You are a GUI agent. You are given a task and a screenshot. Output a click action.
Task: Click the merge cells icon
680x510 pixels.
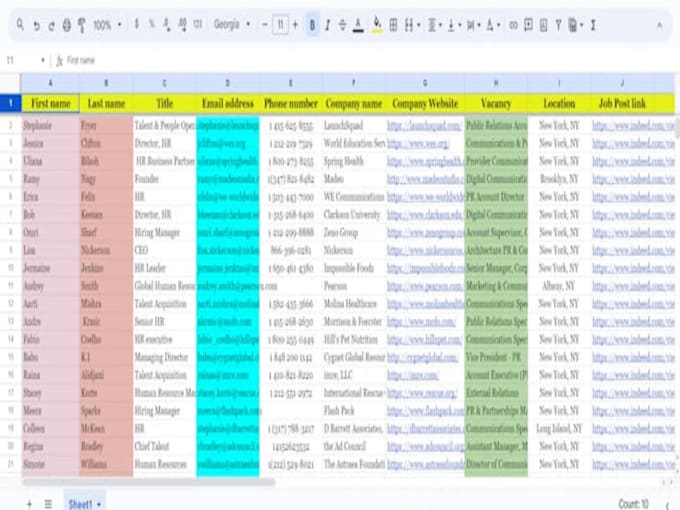pos(409,25)
